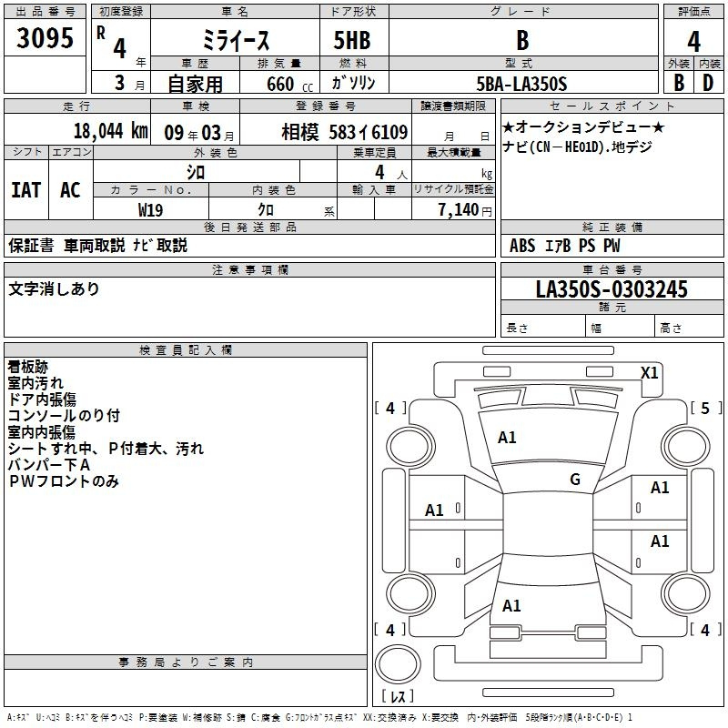Select inspector note 室内内張傷
Viewport: 728px width, 728px height.
coord(41,432)
